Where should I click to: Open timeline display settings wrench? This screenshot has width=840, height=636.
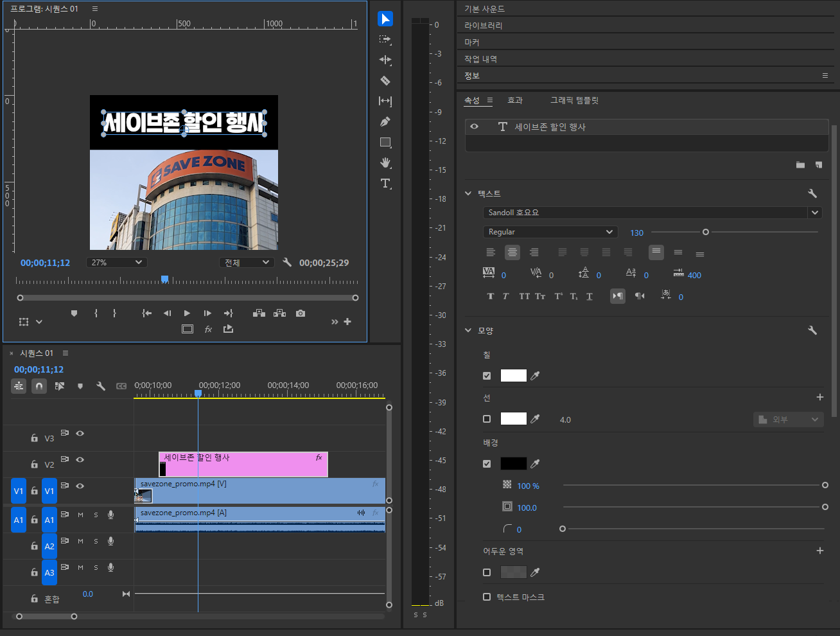pos(101,386)
